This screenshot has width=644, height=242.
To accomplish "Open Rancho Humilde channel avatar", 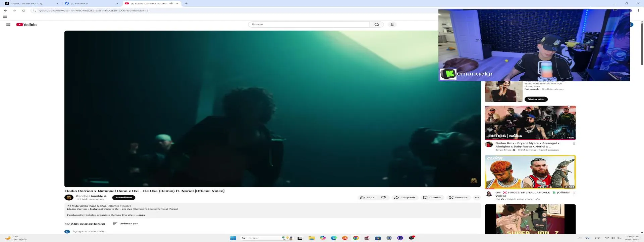I will tap(69, 198).
